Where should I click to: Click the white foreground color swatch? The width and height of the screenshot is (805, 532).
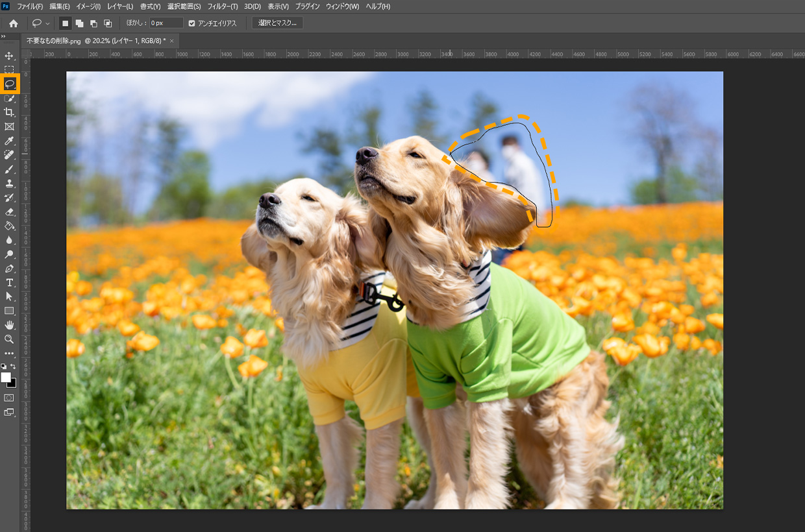(x=6, y=377)
